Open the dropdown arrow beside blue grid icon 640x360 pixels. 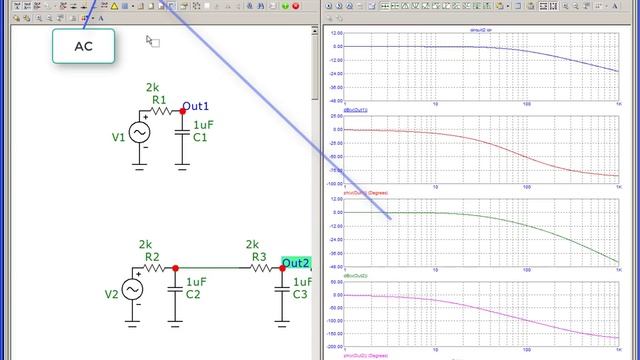pyautogui.click(x=133, y=6)
